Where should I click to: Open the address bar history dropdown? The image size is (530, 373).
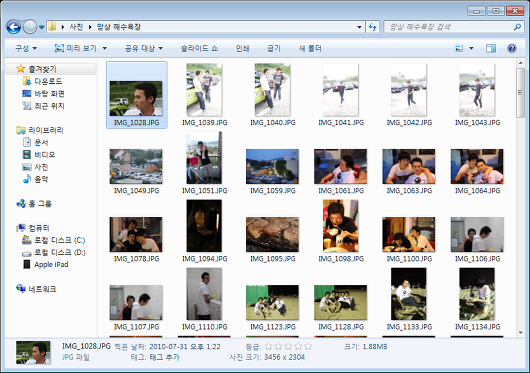[359, 27]
